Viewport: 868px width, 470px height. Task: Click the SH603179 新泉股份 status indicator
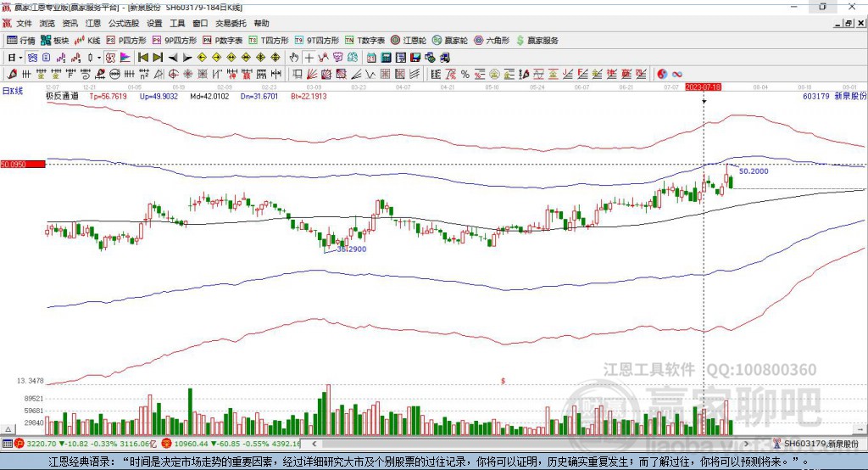tap(816, 444)
